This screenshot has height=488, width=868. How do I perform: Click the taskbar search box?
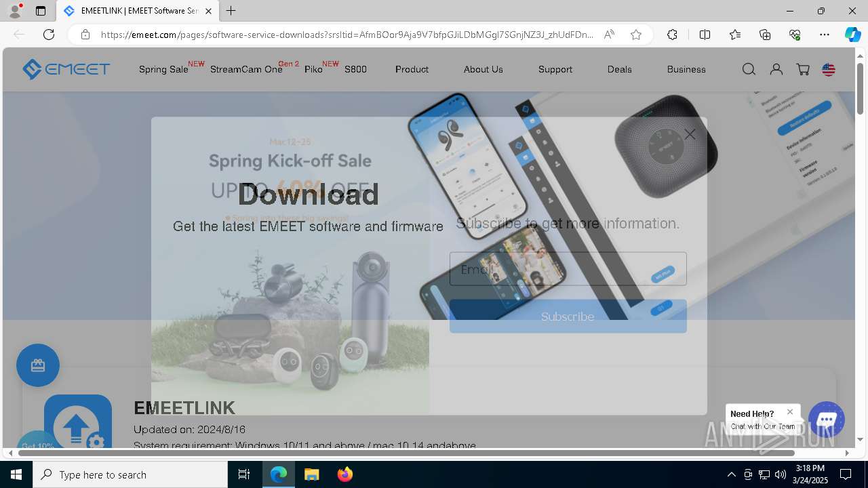130,474
